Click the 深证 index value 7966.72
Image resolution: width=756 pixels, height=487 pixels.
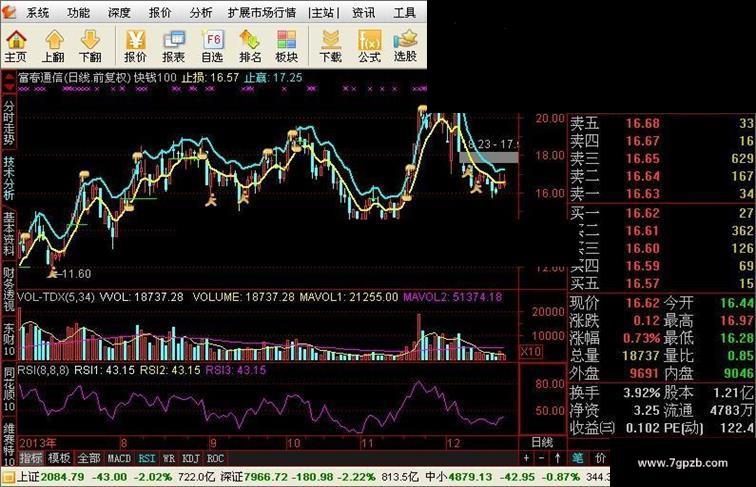click(266, 477)
